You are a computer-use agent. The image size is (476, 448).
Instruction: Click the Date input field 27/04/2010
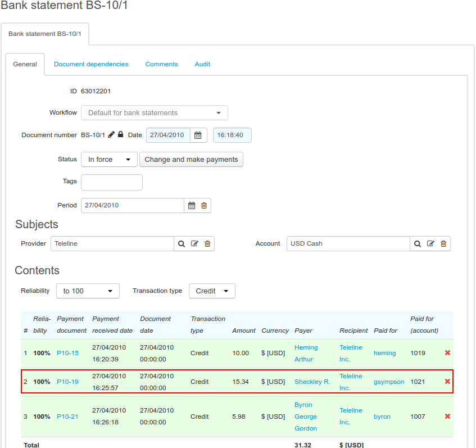pos(168,135)
